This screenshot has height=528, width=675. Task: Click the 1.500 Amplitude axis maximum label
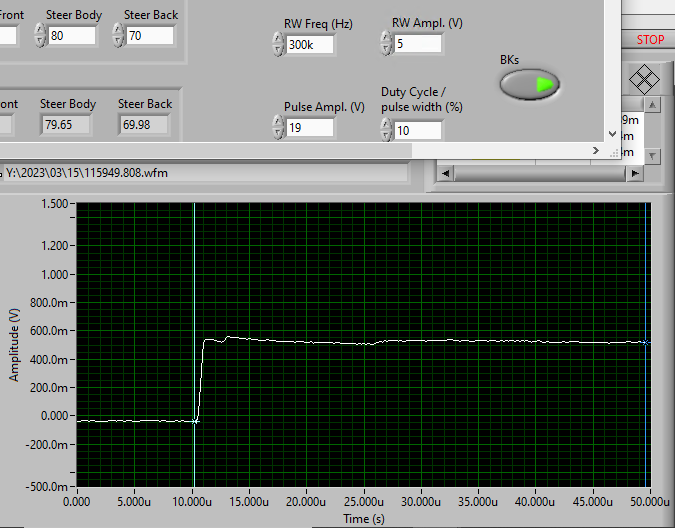(x=54, y=204)
